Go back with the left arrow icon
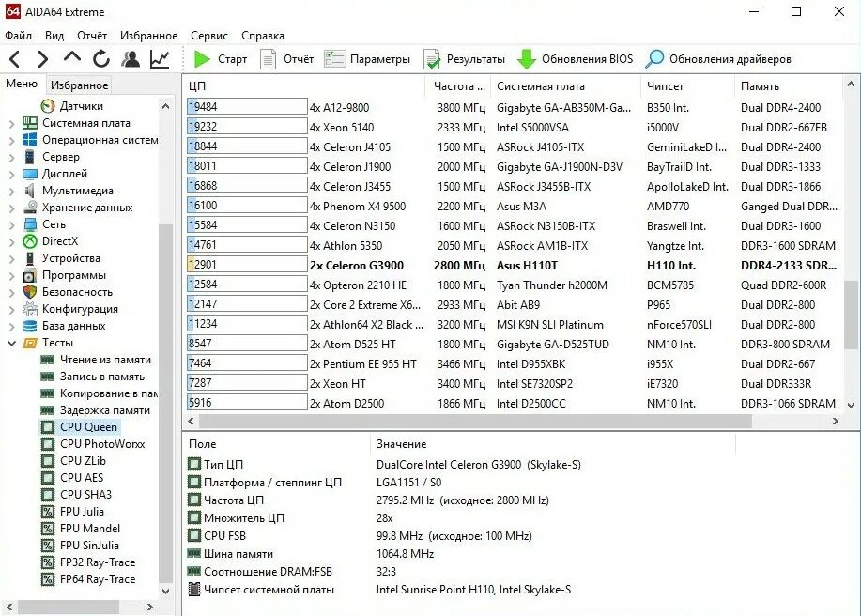This screenshot has height=616, width=861. click(15, 59)
